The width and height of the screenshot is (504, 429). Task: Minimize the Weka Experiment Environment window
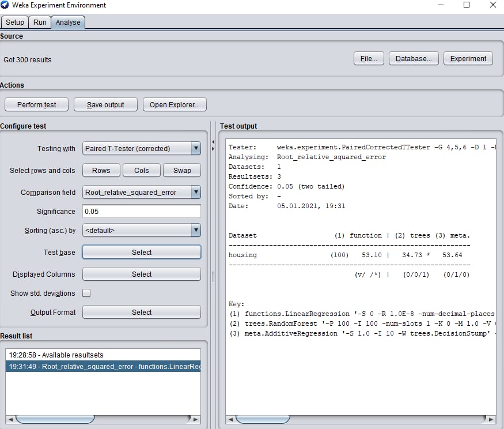click(441, 5)
